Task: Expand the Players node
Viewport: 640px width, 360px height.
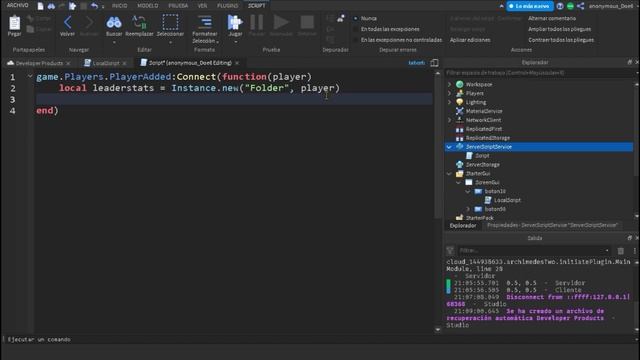Action: click(449, 93)
